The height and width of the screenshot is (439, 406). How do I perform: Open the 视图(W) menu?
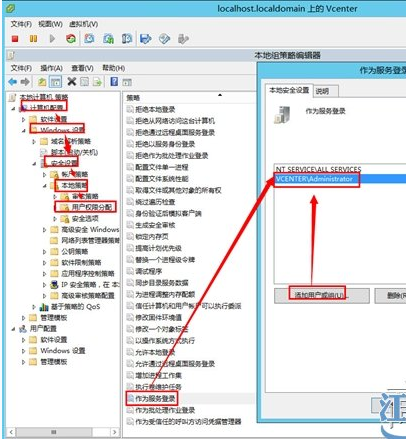click(50, 24)
